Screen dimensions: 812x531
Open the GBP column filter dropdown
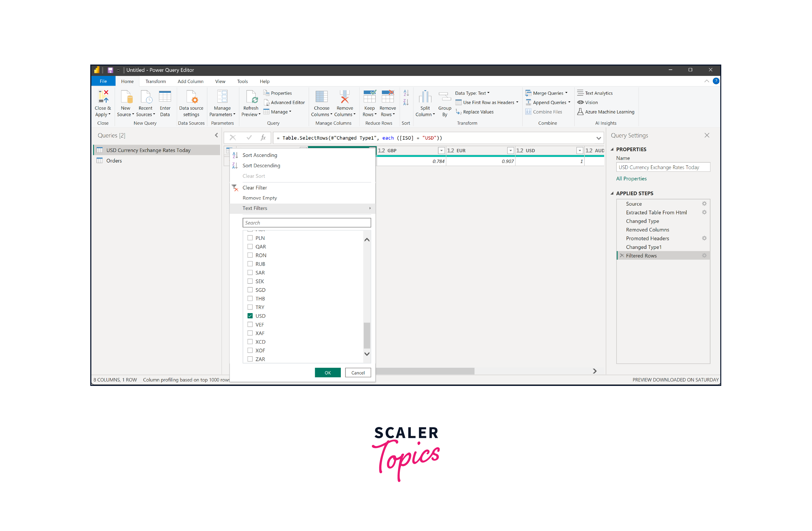click(441, 150)
